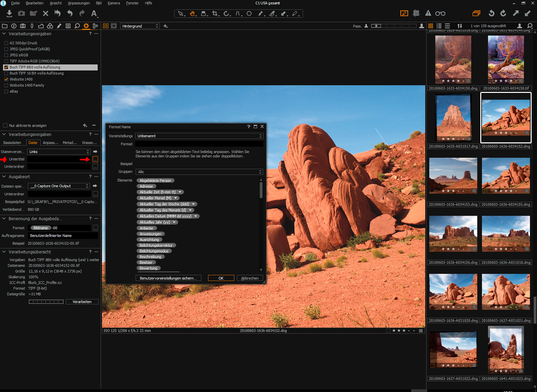The width and height of the screenshot is (537, 392).
Task: Adjust the Pass. mask opacity slider
Action: point(394,26)
